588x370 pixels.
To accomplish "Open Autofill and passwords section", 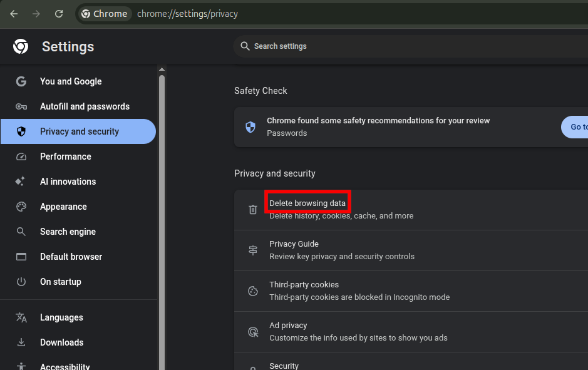I will pos(78,106).
